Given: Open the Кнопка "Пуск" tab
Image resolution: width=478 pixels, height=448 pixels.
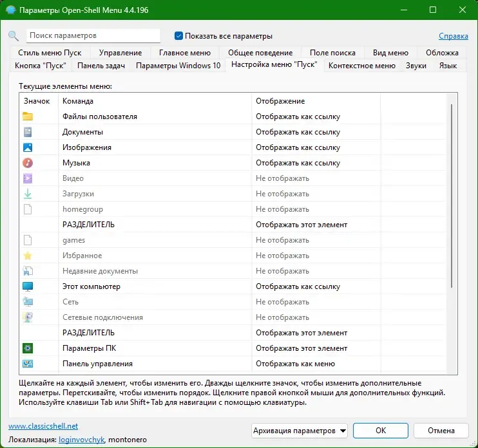Looking at the screenshot, I should [x=40, y=66].
